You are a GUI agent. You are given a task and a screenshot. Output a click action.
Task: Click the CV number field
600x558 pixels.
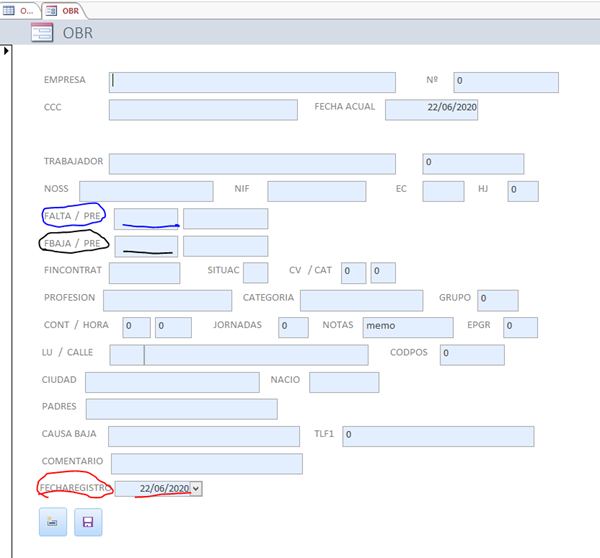point(354,273)
